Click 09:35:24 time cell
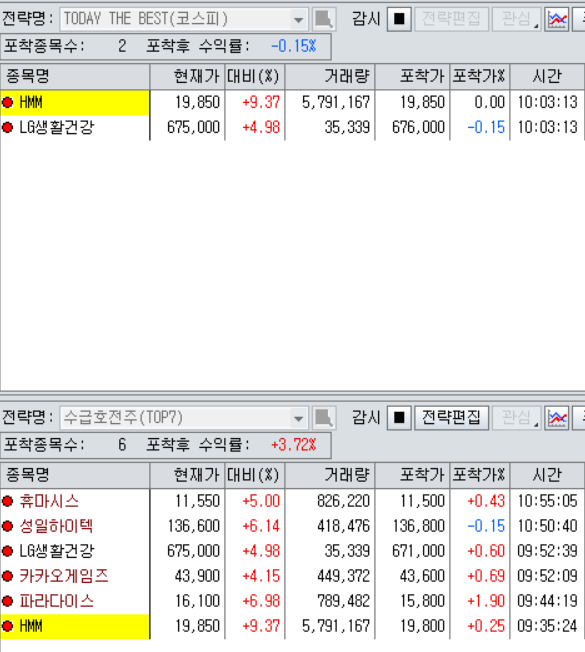This screenshot has height=652, width=585. (x=547, y=626)
